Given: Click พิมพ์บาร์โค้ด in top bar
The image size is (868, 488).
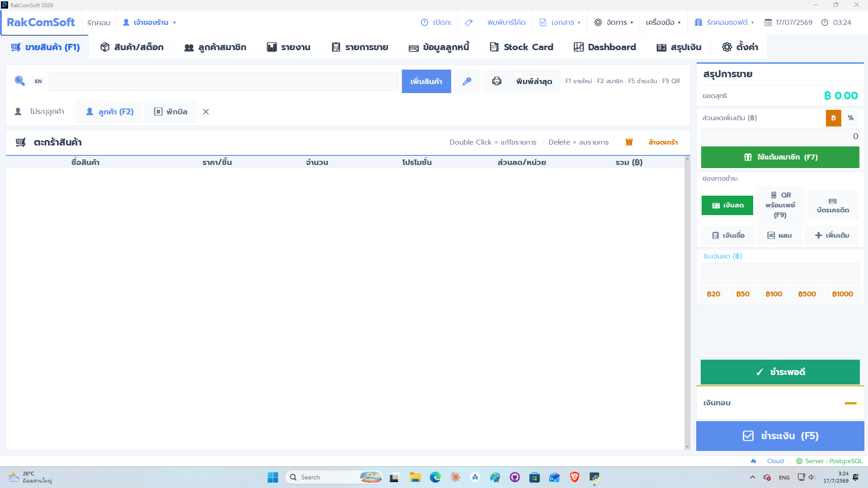Looking at the screenshot, I should [506, 23].
